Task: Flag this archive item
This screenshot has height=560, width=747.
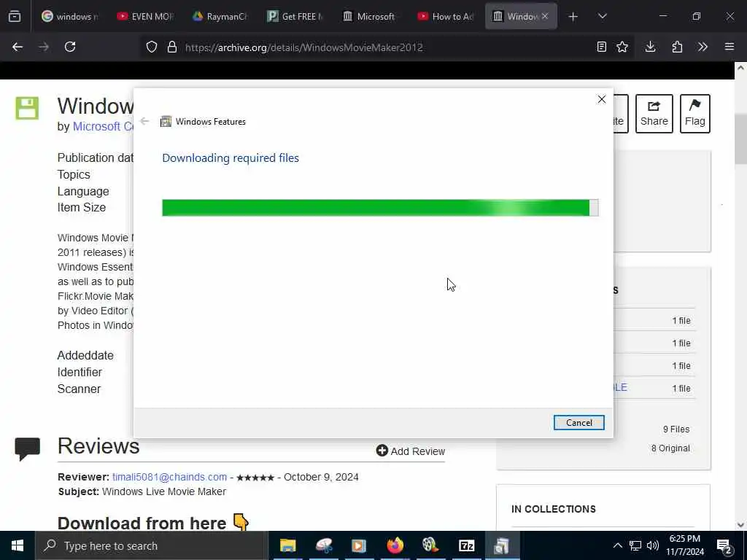Action: coord(694,114)
